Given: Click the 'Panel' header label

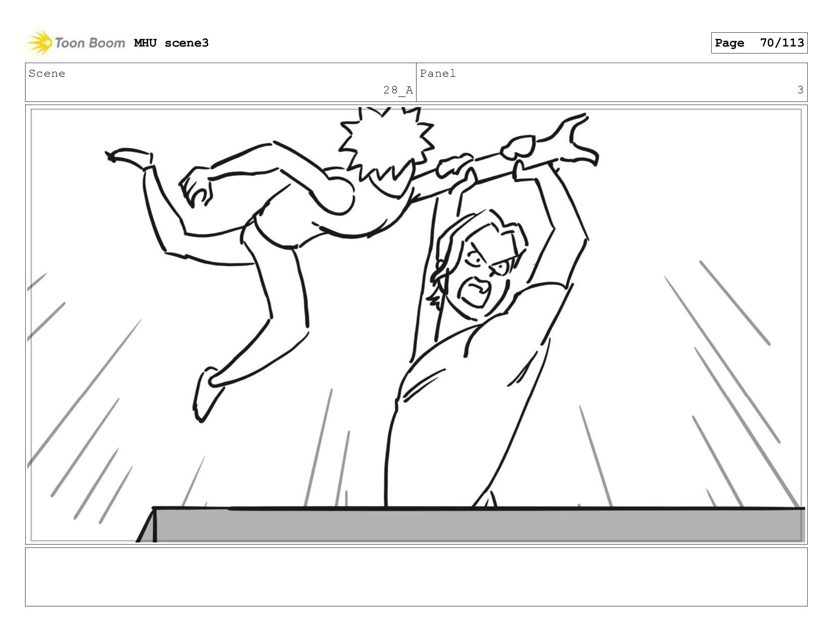Looking at the screenshot, I should (438, 74).
